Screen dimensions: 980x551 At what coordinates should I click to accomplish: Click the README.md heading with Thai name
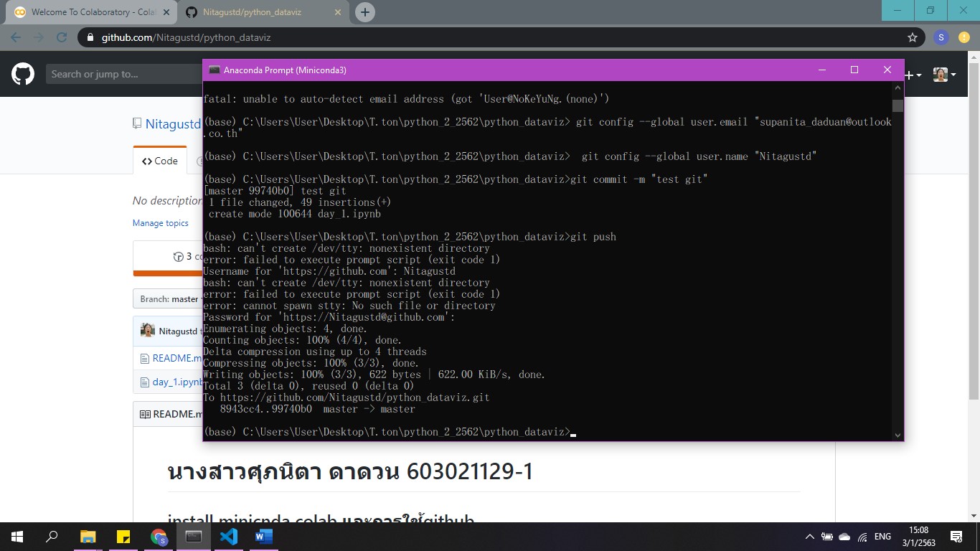pyautogui.click(x=350, y=471)
